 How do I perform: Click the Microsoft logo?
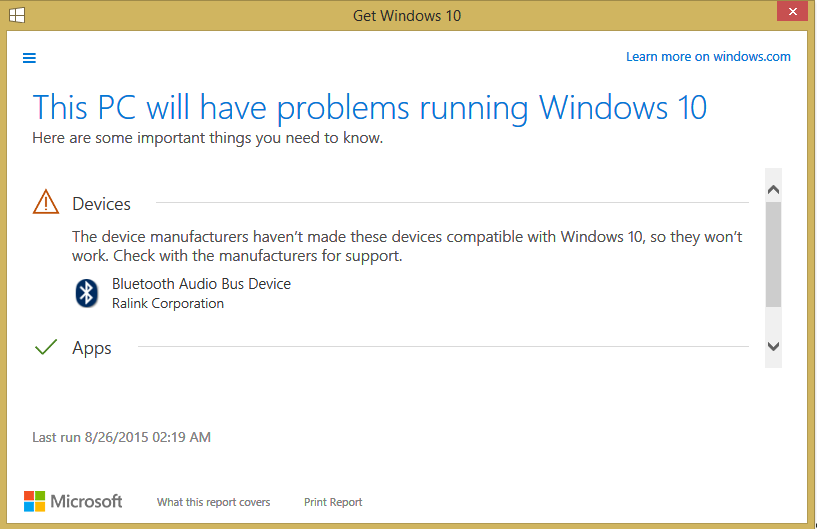pyautogui.click(x=73, y=501)
